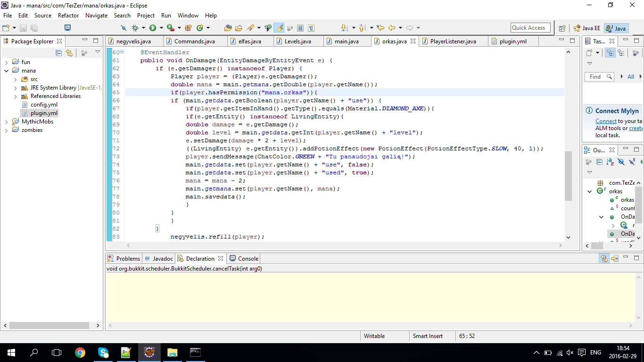644x362 pixels.
Task: Click the monitor icon in the toolbar
Action: coord(67,28)
